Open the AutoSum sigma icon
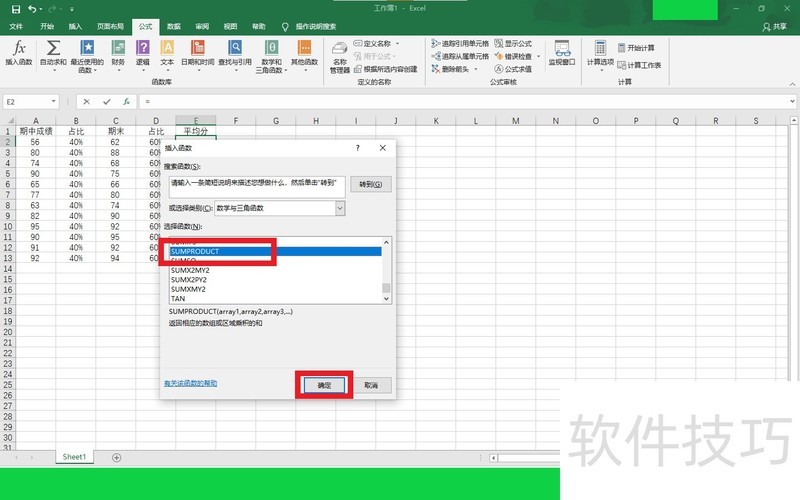 53,48
